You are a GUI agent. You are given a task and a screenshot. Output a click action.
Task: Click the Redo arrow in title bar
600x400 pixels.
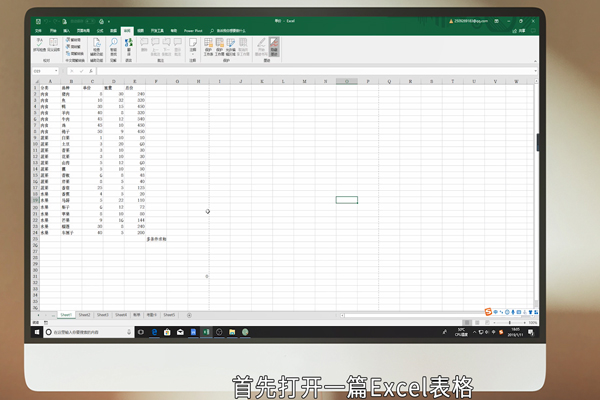(56, 21)
